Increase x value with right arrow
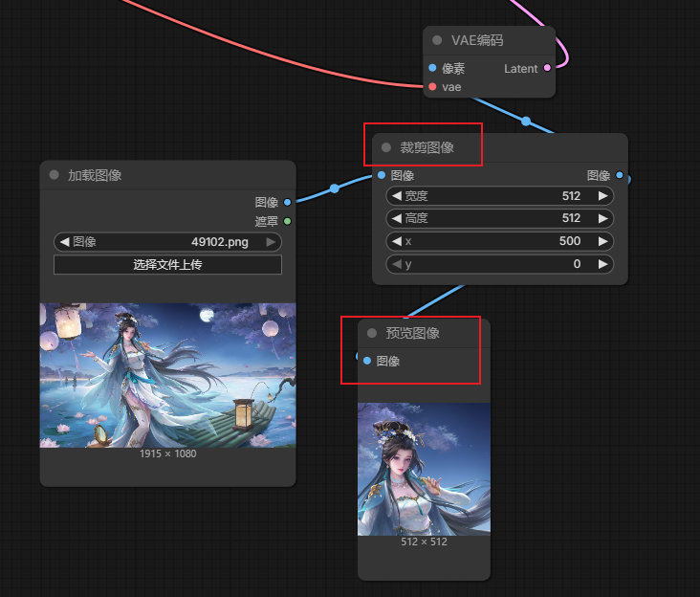700x597 pixels. coord(603,241)
